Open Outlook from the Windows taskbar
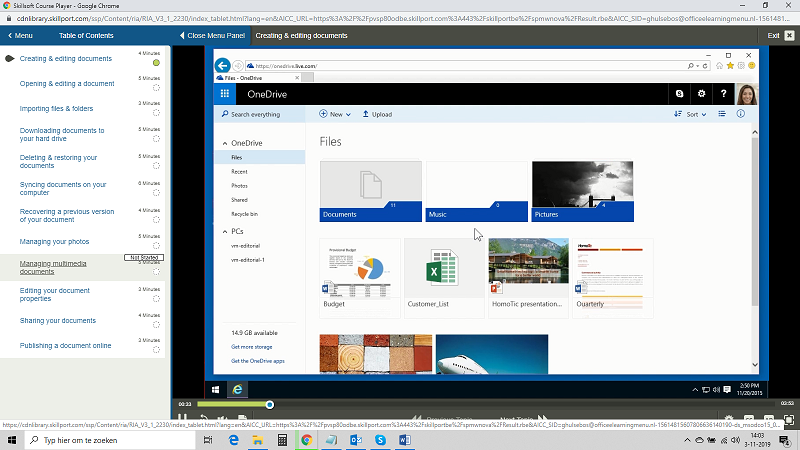 point(356,440)
